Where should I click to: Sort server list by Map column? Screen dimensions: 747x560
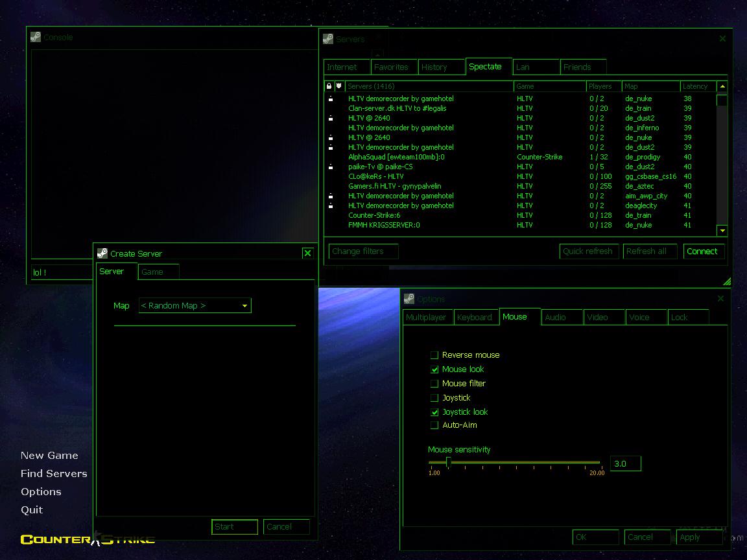point(651,86)
